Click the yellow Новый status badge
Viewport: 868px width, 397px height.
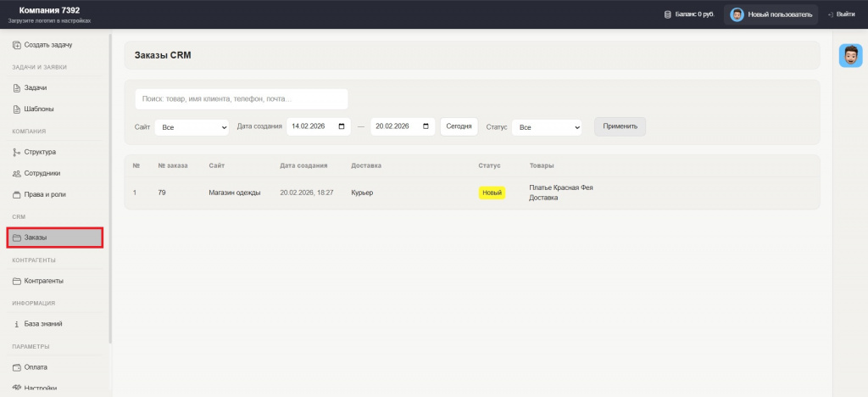[492, 193]
